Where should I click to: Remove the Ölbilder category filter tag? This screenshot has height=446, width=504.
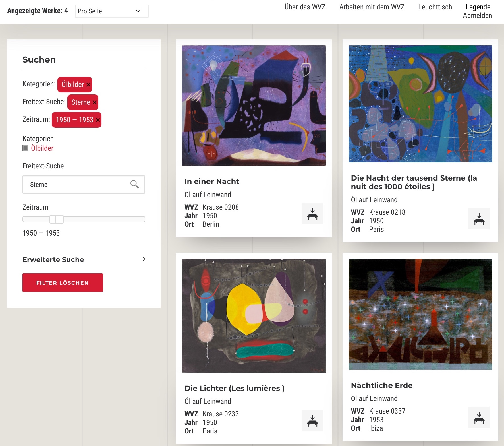coord(88,85)
